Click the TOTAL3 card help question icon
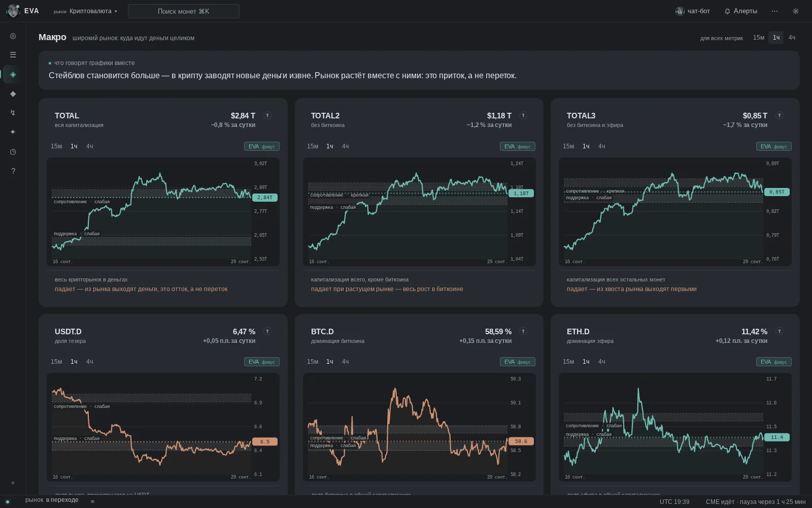The height and width of the screenshot is (508, 812). coord(780,115)
